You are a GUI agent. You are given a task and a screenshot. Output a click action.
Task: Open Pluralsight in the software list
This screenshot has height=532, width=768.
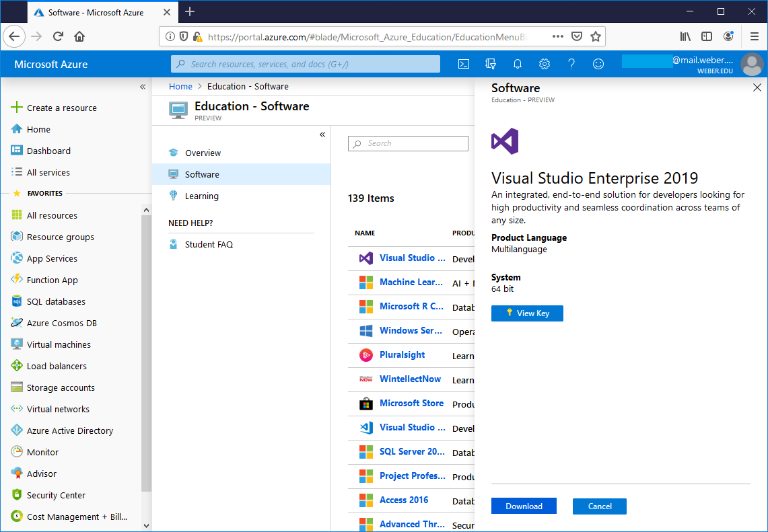[402, 354]
